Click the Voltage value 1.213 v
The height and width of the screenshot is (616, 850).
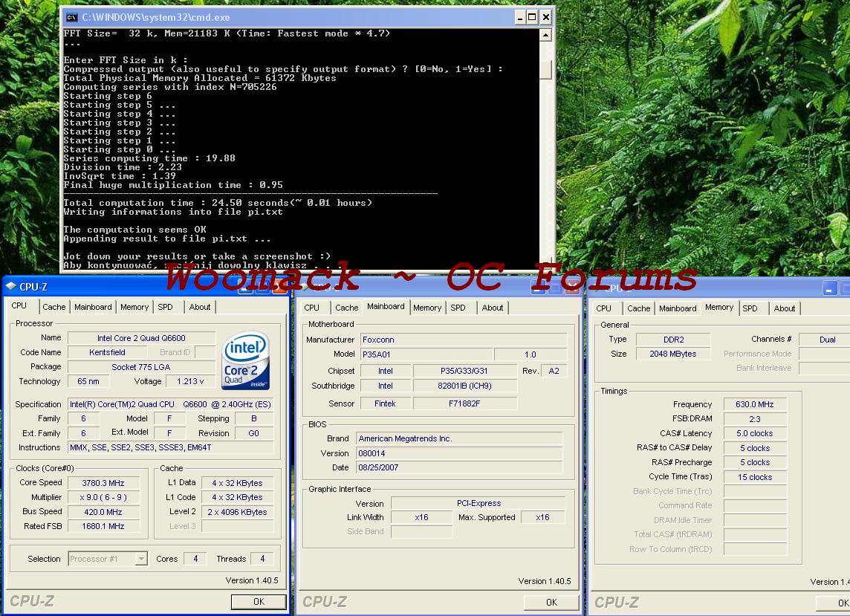click(190, 381)
